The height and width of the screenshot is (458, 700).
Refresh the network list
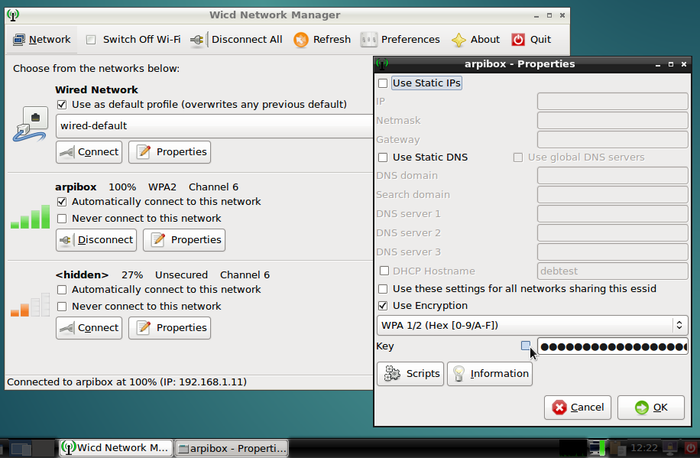[322, 40]
